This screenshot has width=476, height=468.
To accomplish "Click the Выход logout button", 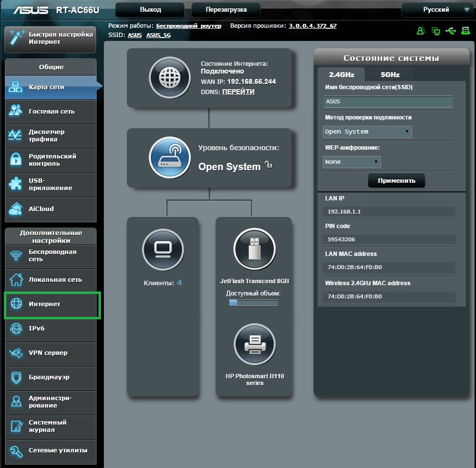I will click(x=150, y=10).
